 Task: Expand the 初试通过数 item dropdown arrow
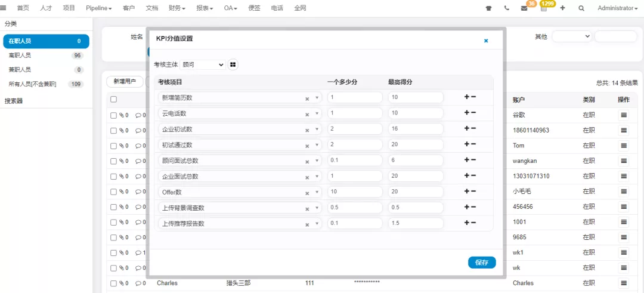pyautogui.click(x=317, y=146)
